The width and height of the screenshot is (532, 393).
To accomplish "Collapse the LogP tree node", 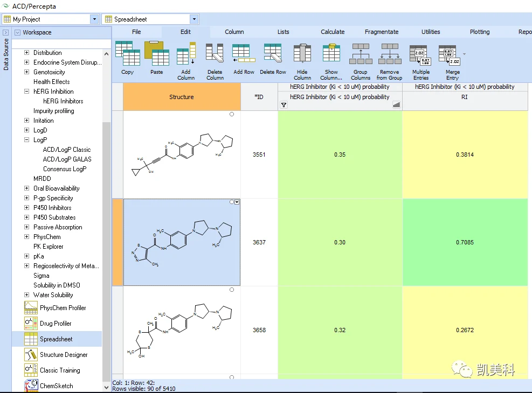I will tap(26, 139).
